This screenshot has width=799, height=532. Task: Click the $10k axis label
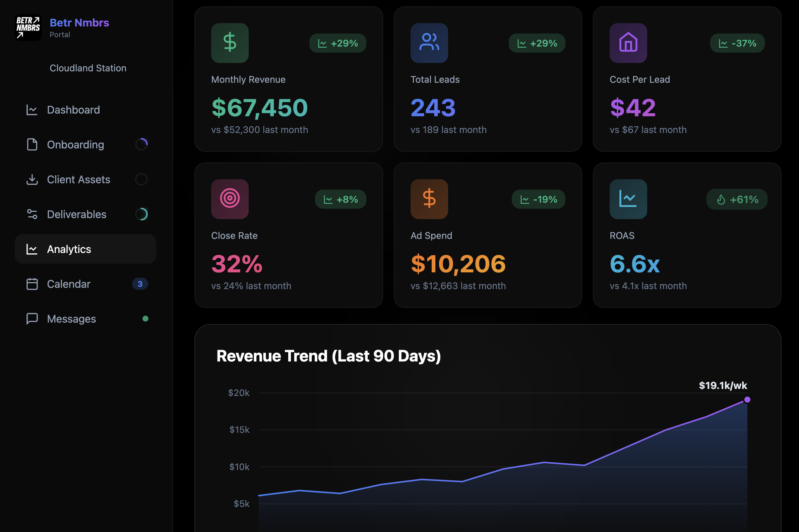[239, 467]
